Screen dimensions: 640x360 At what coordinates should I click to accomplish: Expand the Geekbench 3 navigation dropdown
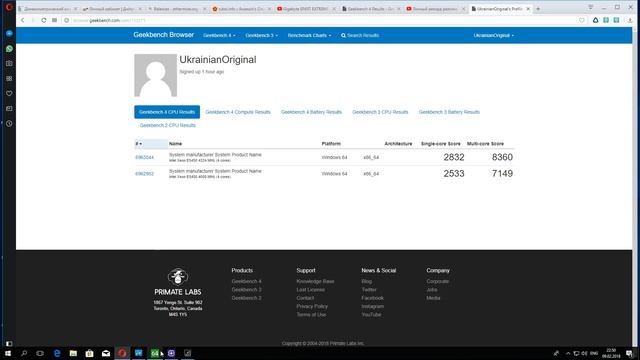pyautogui.click(x=262, y=36)
